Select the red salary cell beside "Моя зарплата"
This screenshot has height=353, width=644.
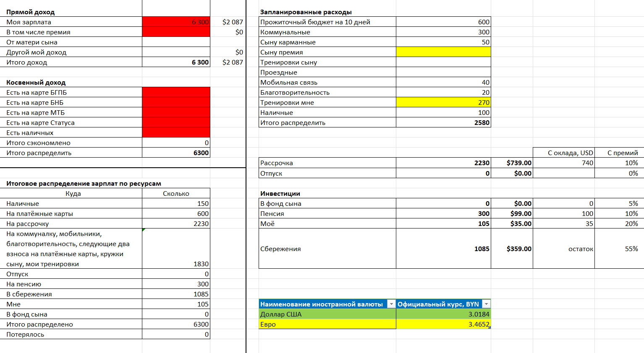(176, 22)
